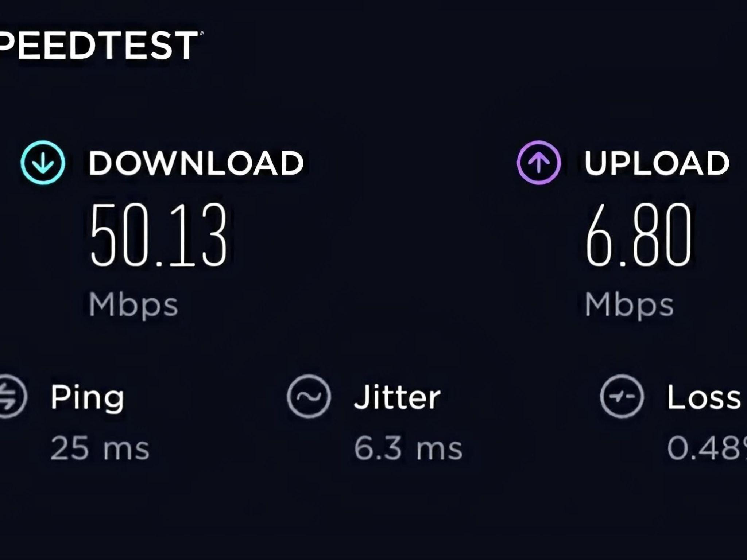Click the Loss label text

[704, 397]
